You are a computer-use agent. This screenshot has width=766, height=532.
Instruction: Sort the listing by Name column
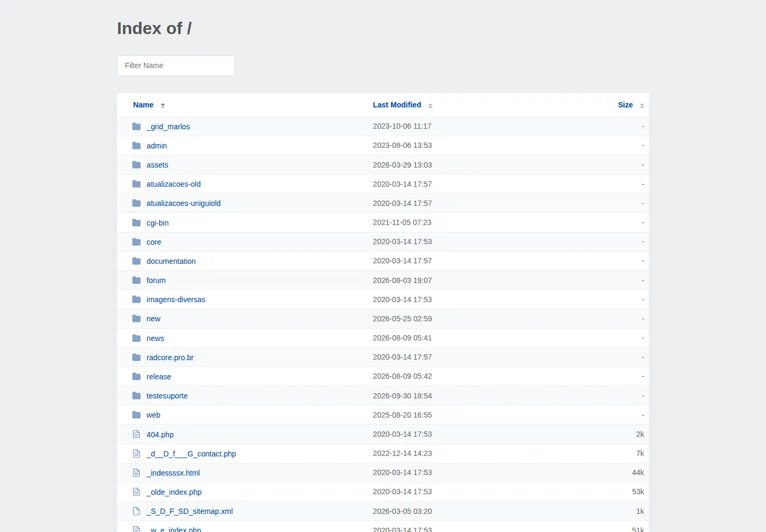(143, 105)
